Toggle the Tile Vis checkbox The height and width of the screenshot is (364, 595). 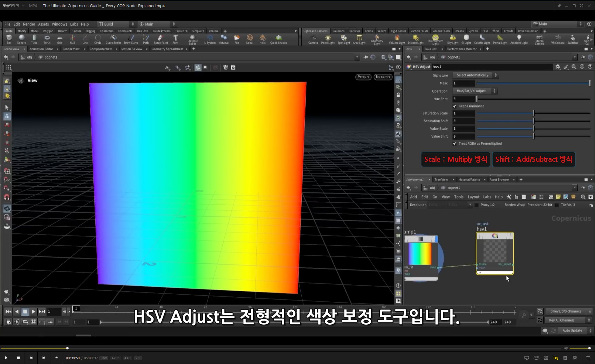[x=557, y=205]
